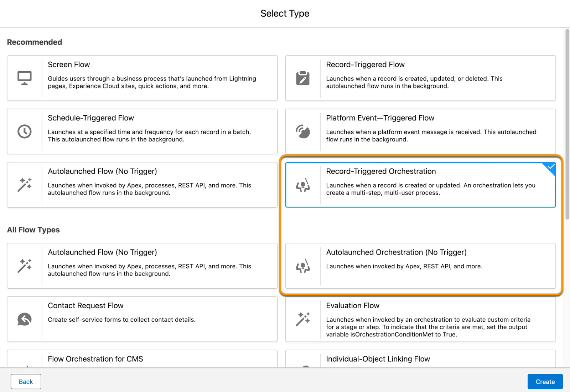The image size is (570, 392).
Task: Click the Back button
Action: point(26,381)
